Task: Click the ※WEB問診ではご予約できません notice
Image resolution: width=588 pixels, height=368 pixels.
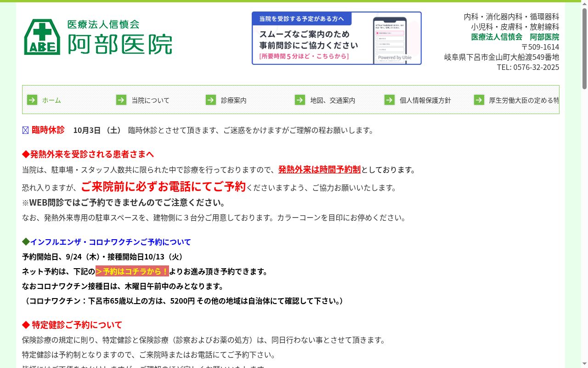Action: [x=124, y=203]
